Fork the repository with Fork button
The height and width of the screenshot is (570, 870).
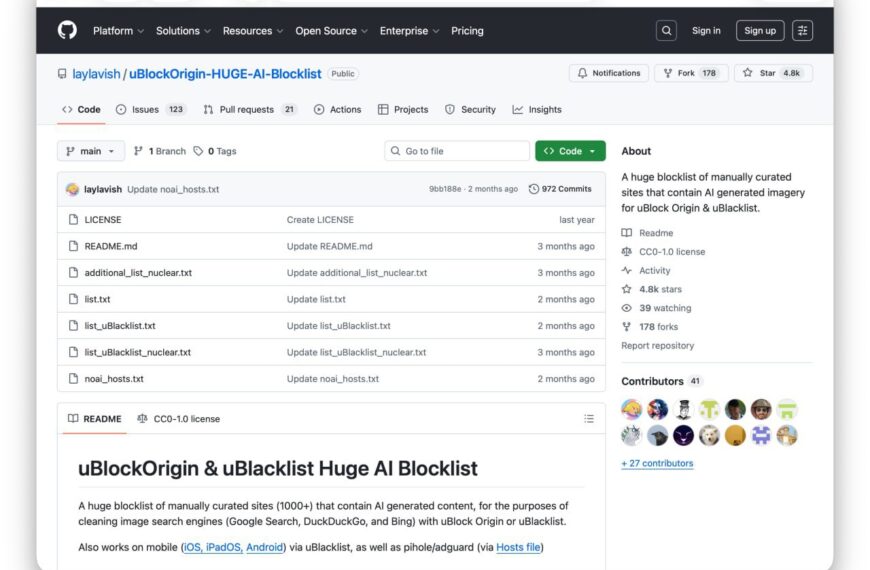pyautogui.click(x=691, y=73)
